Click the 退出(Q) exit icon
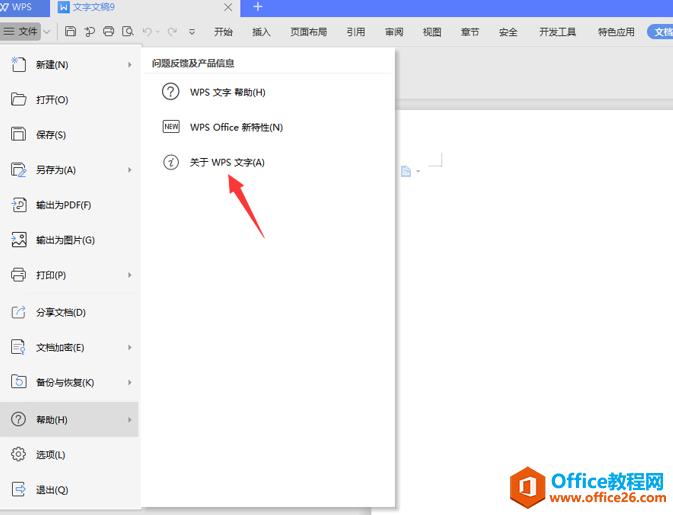The image size is (673, 515). 18,489
